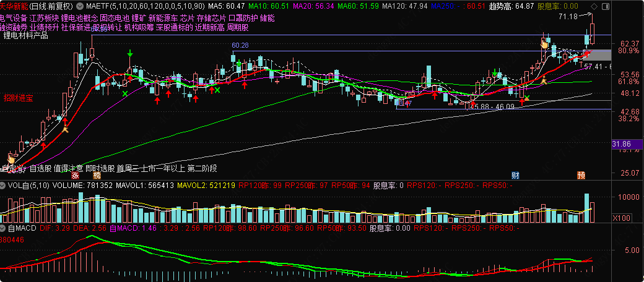Viewport: 644px width, 282px height.
Task: Click the green down arrow above early candles
Action: (130, 53)
